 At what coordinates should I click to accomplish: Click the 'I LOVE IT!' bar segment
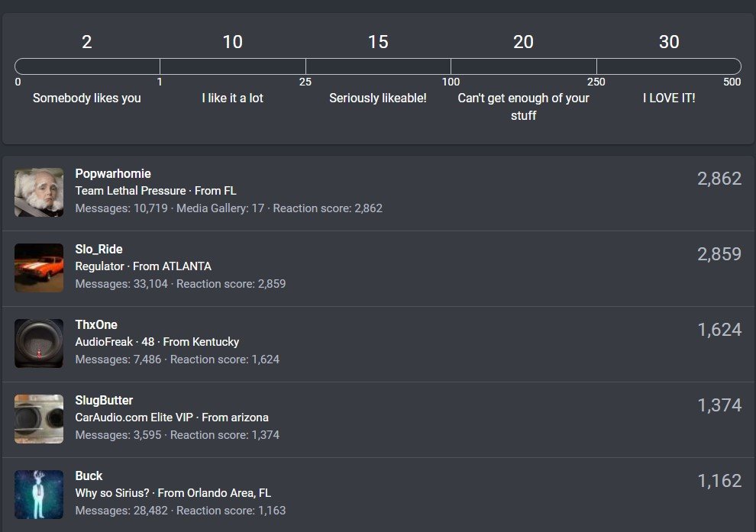pyautogui.click(x=669, y=66)
